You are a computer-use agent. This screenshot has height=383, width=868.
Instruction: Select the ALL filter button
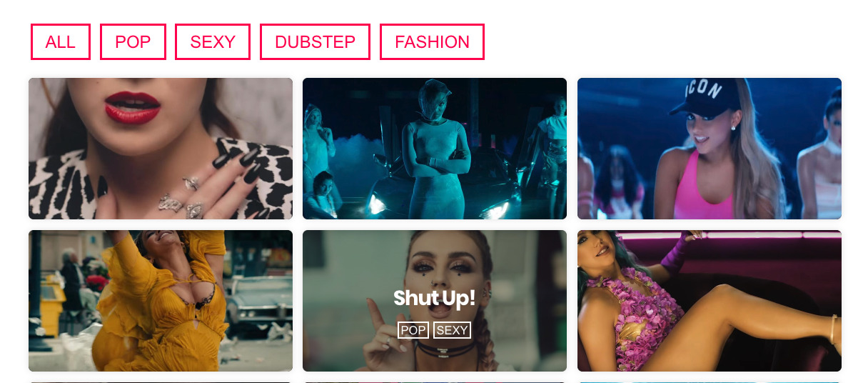point(60,42)
